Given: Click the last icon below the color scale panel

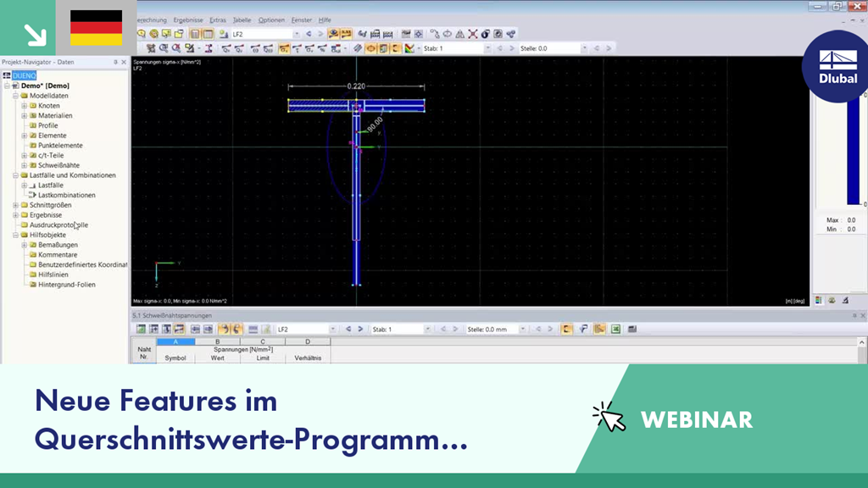Looking at the screenshot, I should pyautogui.click(x=845, y=301).
